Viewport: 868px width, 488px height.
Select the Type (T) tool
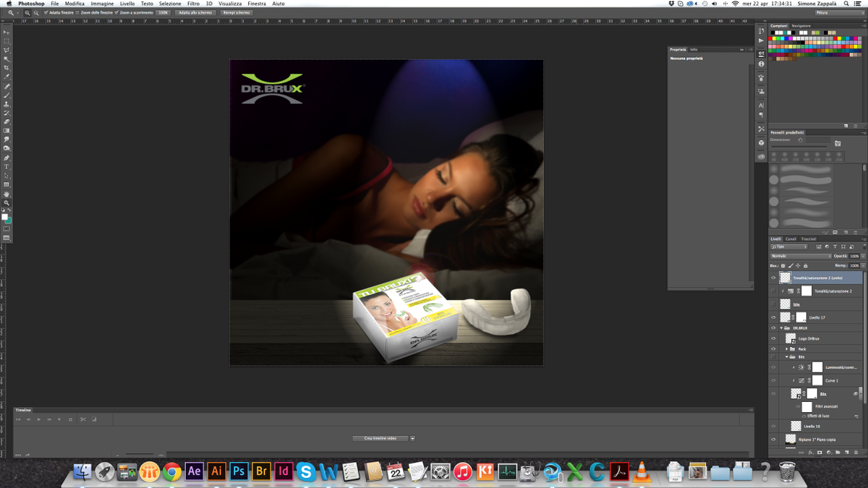point(7,167)
